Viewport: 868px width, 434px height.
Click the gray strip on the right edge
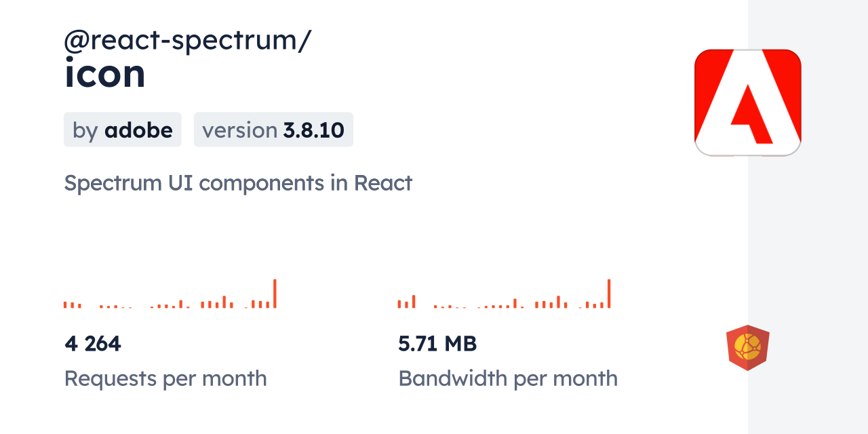point(808,217)
